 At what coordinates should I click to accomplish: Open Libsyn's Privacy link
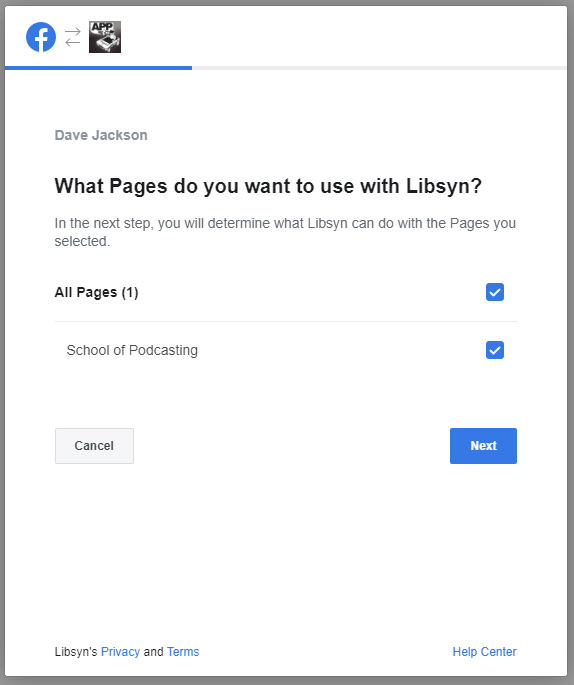[x=120, y=651]
